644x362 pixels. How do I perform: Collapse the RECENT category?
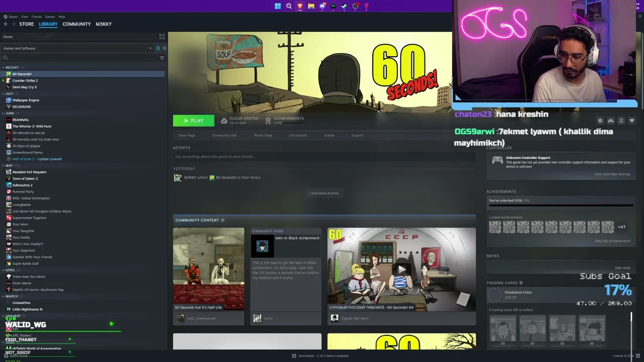click(x=3, y=67)
